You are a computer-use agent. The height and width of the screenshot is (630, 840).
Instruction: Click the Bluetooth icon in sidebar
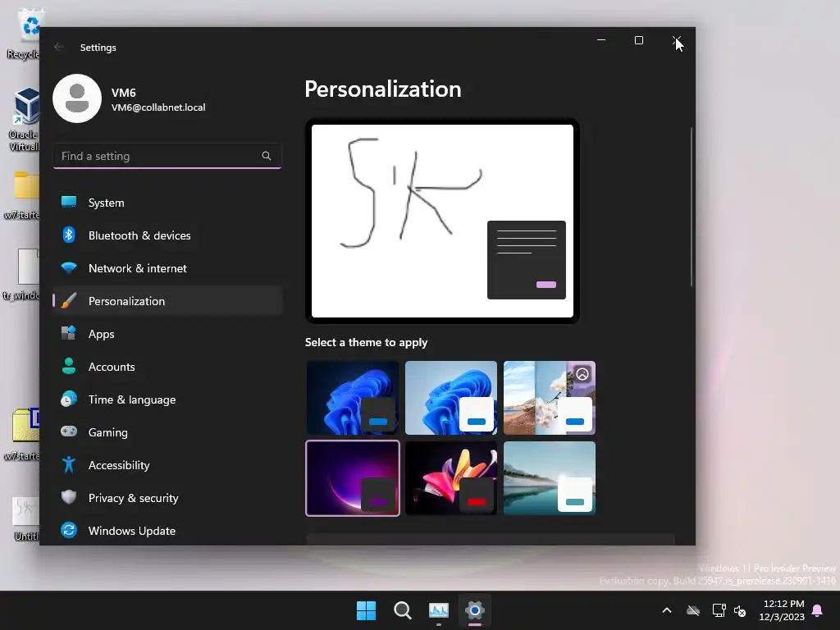tap(69, 235)
